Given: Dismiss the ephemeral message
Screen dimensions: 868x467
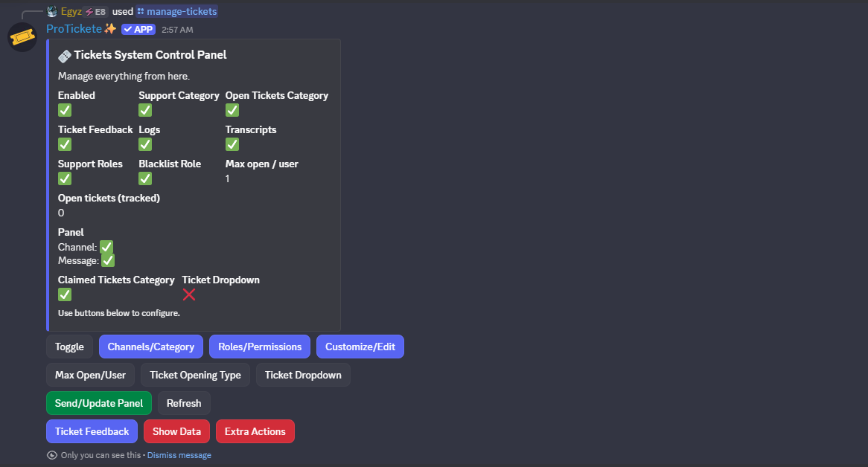Looking at the screenshot, I should click(x=179, y=455).
